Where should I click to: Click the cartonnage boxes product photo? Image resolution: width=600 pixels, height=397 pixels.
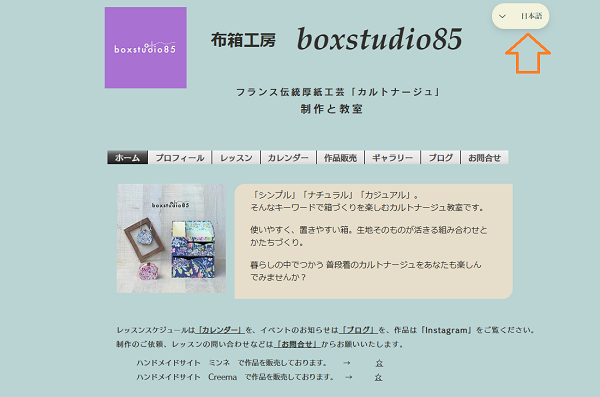[171, 238]
